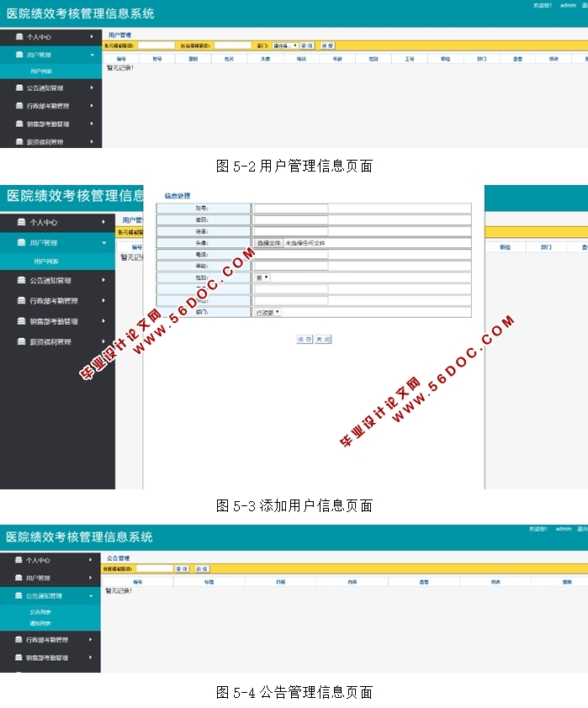Click the 关闭 button in the add-user form
The height and width of the screenshot is (708, 588).
pos(323,340)
